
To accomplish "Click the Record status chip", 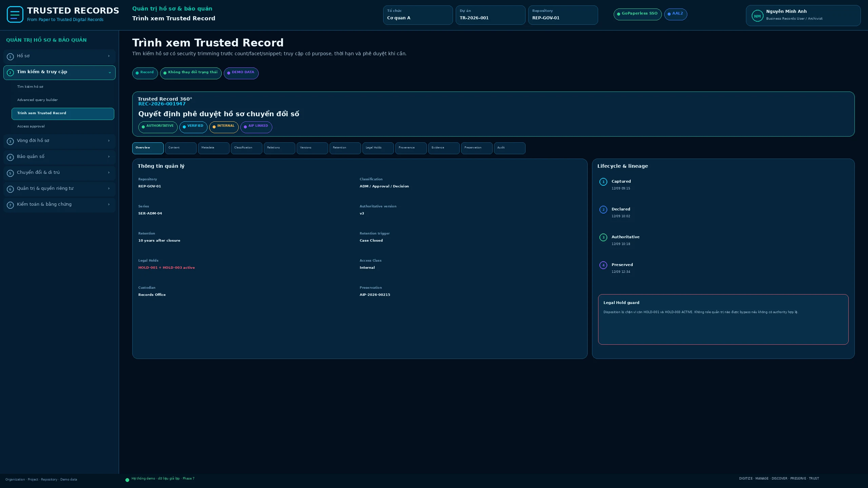I will 145,73.
